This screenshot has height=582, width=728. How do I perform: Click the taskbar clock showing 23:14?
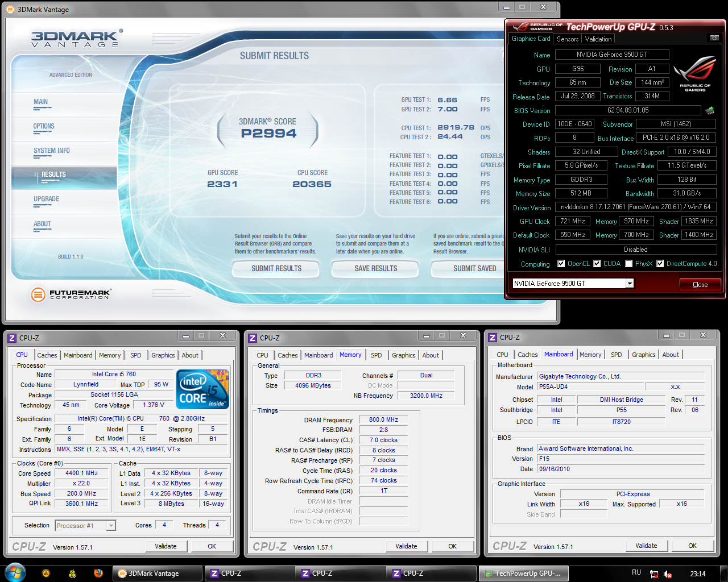698,574
